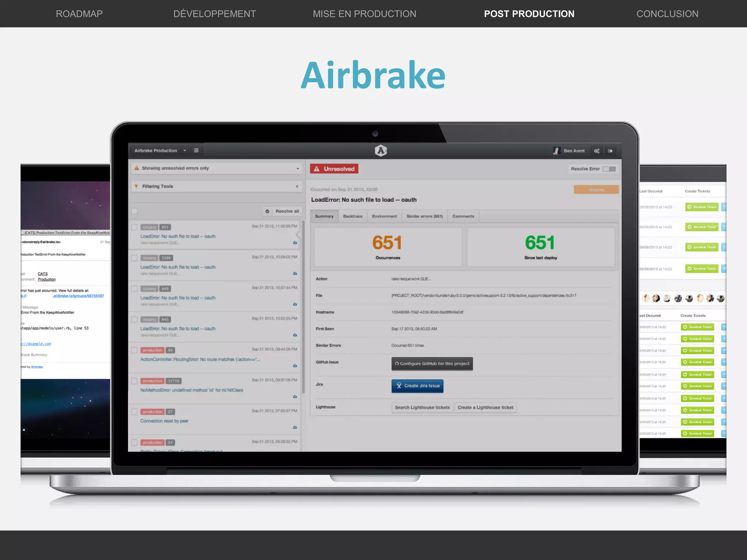The height and width of the screenshot is (560, 747).
Task: Check the production 69 RoutingError checkbox
Action: (134, 350)
